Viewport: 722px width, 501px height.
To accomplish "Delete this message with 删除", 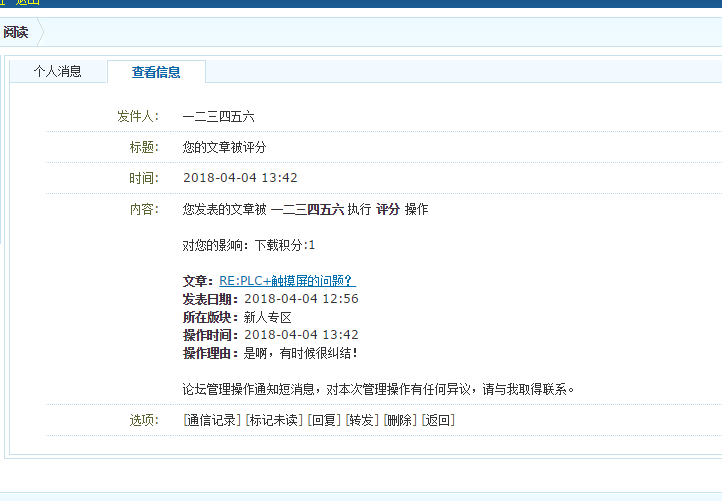I will (x=400, y=420).
